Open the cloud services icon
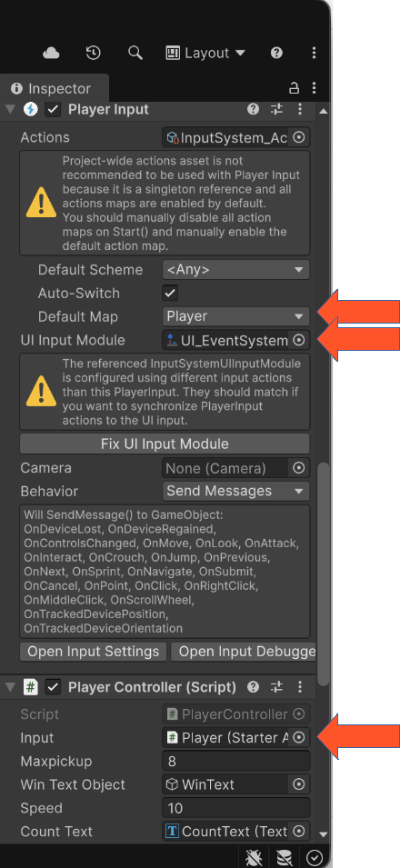400x868 pixels. [51, 53]
